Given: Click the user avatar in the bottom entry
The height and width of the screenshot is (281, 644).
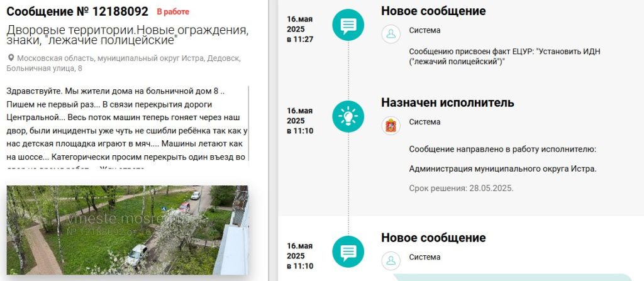Looking at the screenshot, I should point(391,260).
